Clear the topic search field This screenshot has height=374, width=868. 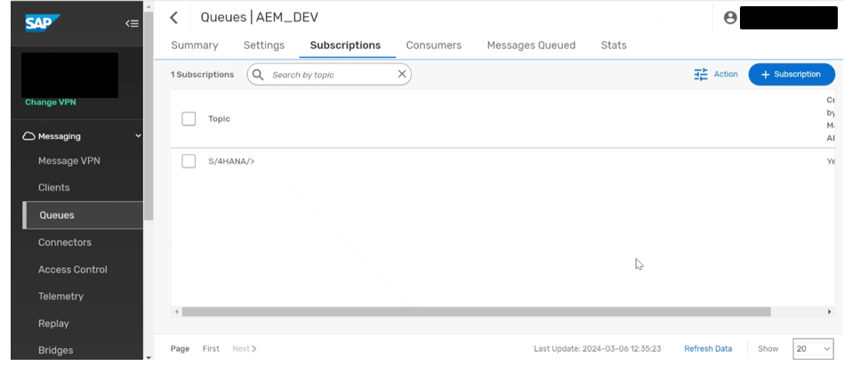402,74
